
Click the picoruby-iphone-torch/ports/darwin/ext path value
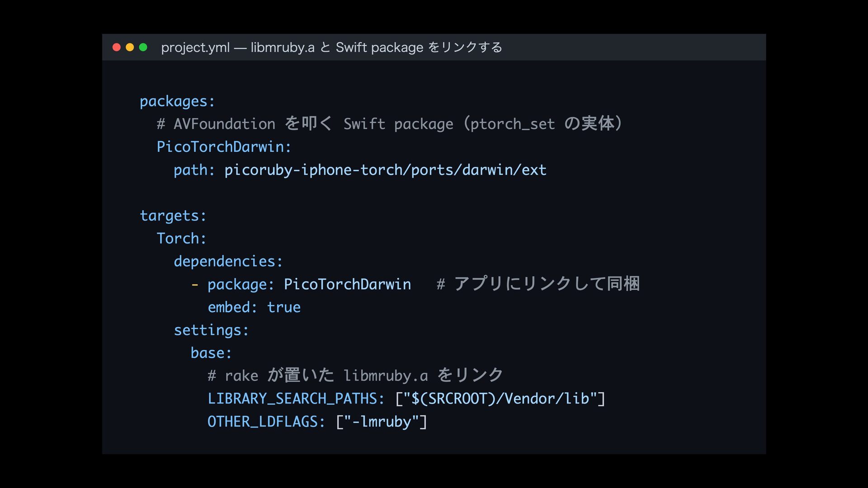[385, 170]
